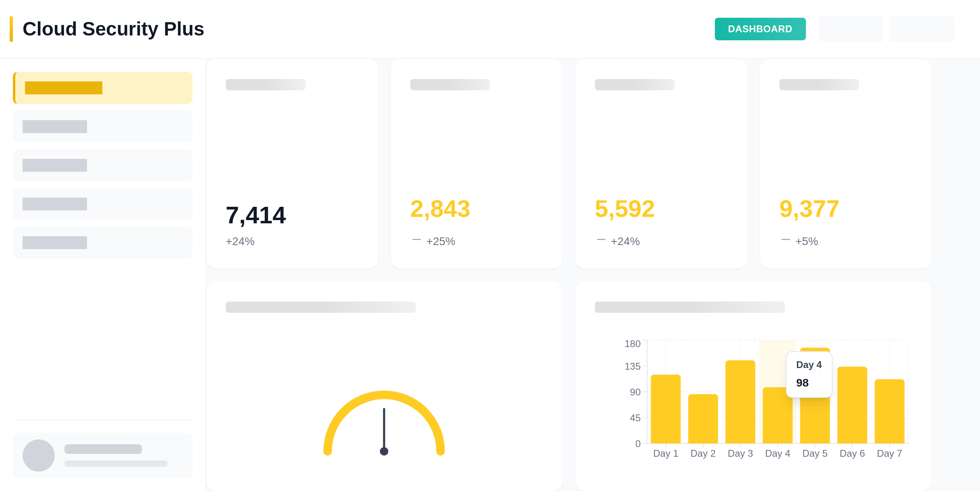Click the 7,414 statistic card
The height and width of the screenshot is (491, 980).
click(x=292, y=164)
